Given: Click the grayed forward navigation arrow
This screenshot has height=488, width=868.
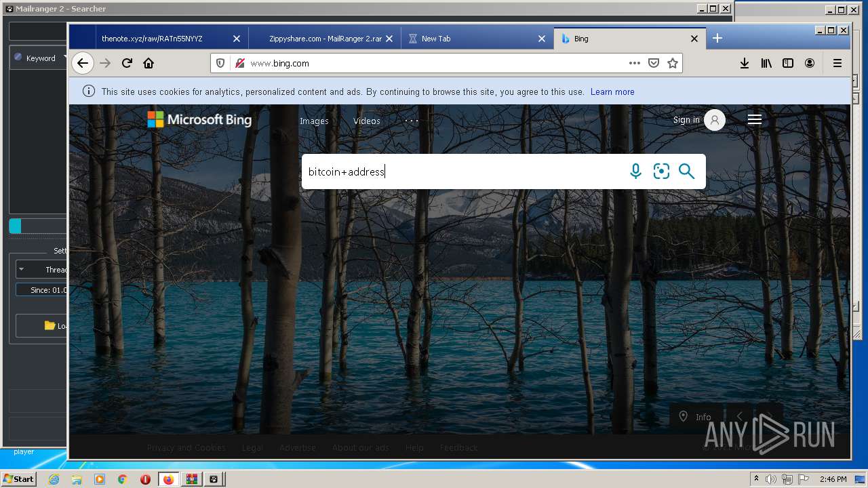Looking at the screenshot, I should [x=105, y=63].
